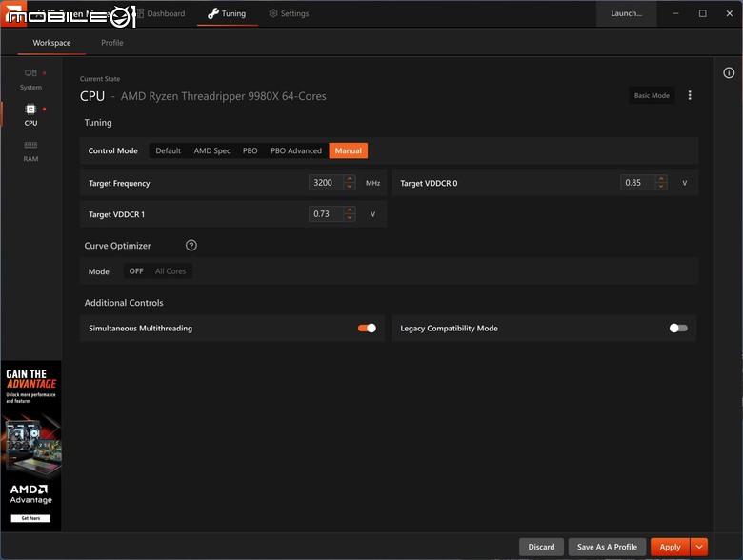Set Control Mode to Default
This screenshot has height=560, width=743.
[169, 150]
